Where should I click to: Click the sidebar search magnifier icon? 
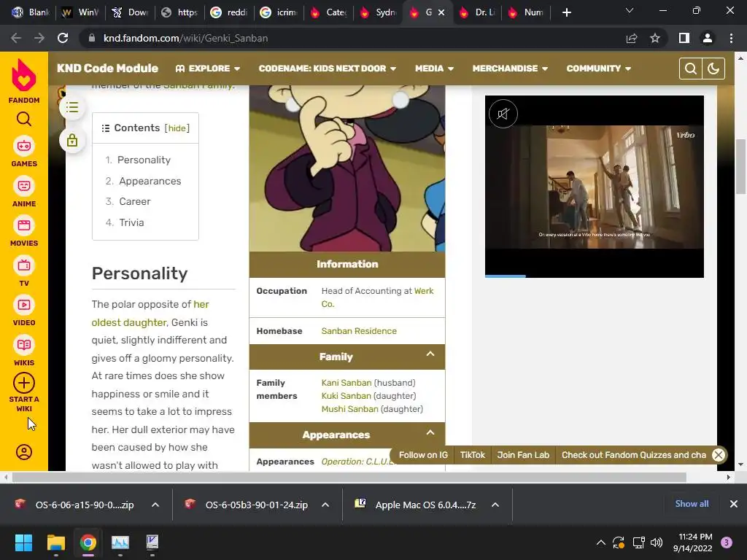pyautogui.click(x=24, y=119)
